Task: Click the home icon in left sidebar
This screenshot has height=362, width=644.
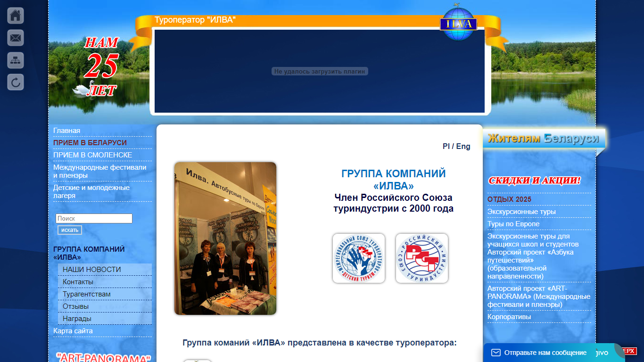Action: 16,16
